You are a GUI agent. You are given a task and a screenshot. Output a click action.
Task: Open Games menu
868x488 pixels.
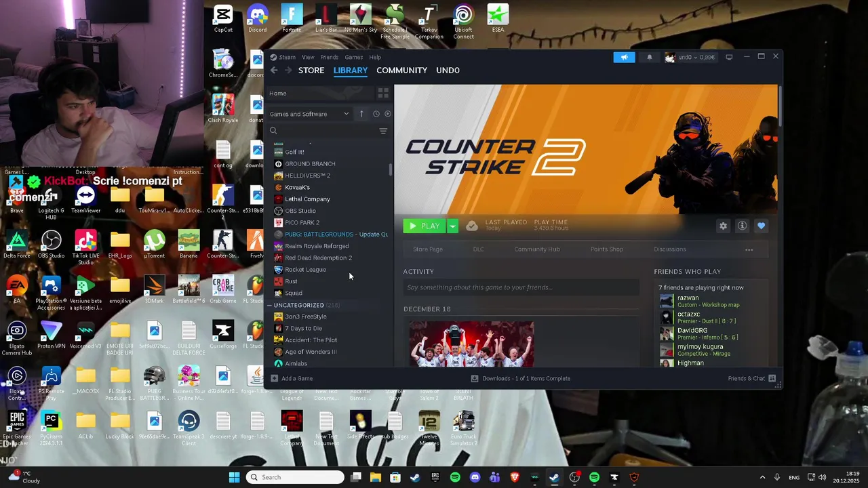[353, 57]
